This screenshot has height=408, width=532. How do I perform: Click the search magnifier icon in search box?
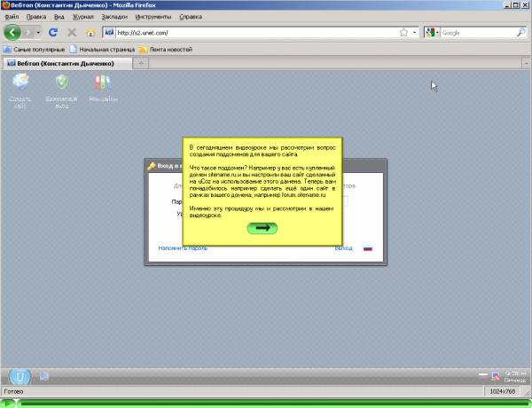click(520, 33)
